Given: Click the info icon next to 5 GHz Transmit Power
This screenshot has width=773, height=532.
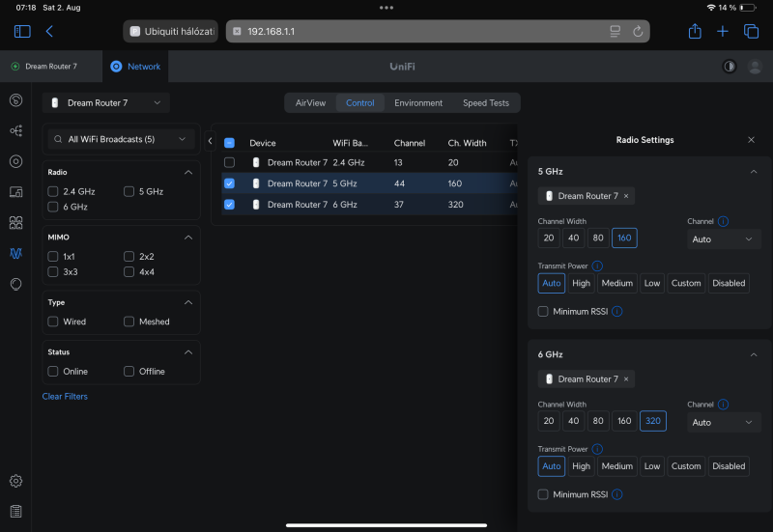Looking at the screenshot, I should click(597, 266).
